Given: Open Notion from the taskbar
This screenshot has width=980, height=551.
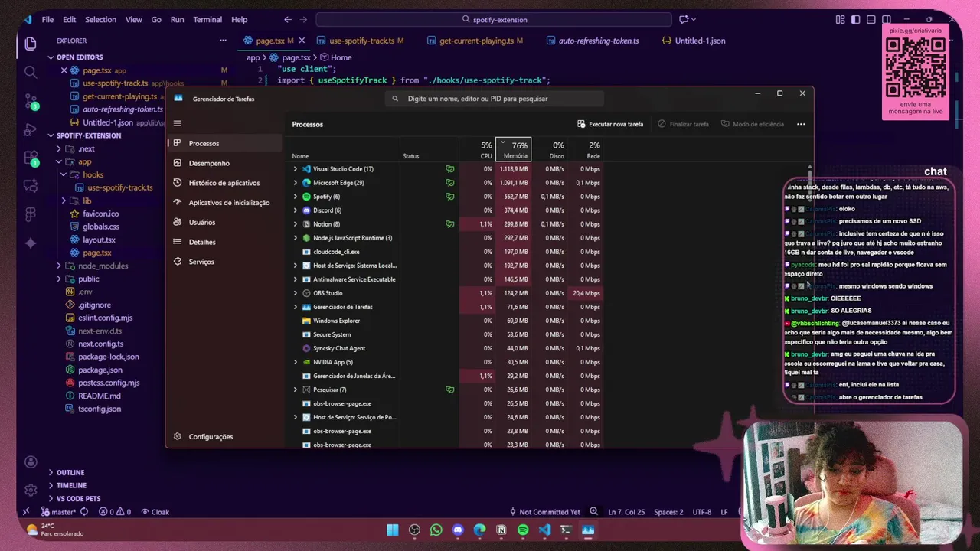Looking at the screenshot, I should pyautogui.click(x=501, y=530).
